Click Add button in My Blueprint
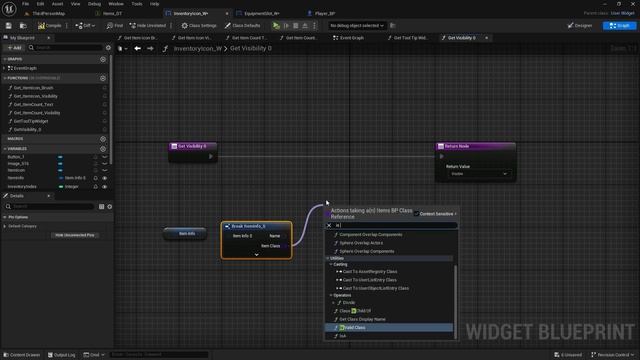640x360 pixels. click(14, 48)
